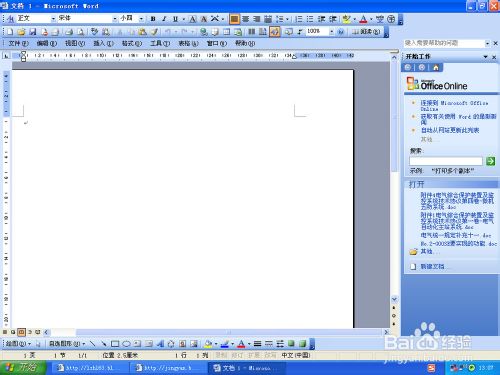Click the Numbering list icon
Image resolution: width=500 pixels, height=375 pixels.
pyautogui.click(x=299, y=19)
